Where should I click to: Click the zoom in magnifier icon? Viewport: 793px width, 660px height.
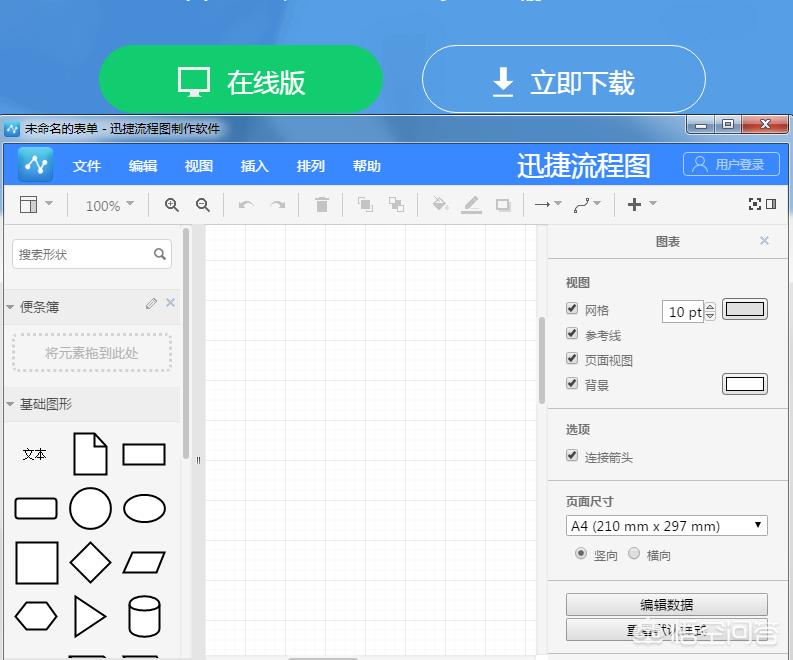point(172,205)
